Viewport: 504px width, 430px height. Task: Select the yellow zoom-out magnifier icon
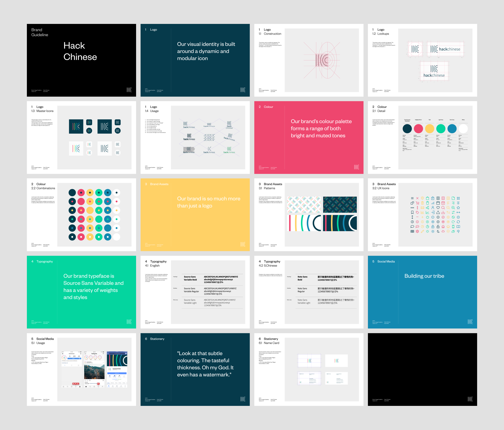click(x=448, y=208)
